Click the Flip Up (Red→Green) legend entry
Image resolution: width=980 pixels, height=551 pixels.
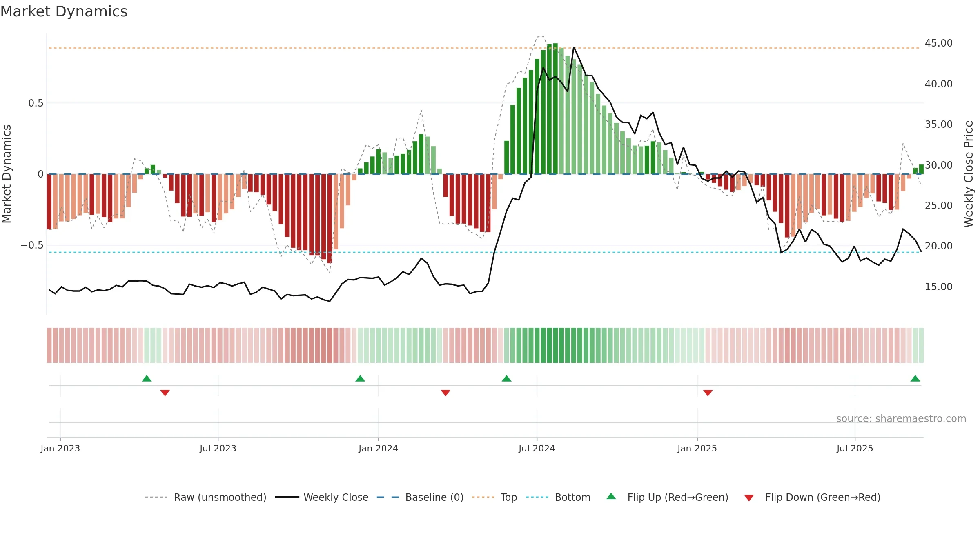(x=667, y=497)
